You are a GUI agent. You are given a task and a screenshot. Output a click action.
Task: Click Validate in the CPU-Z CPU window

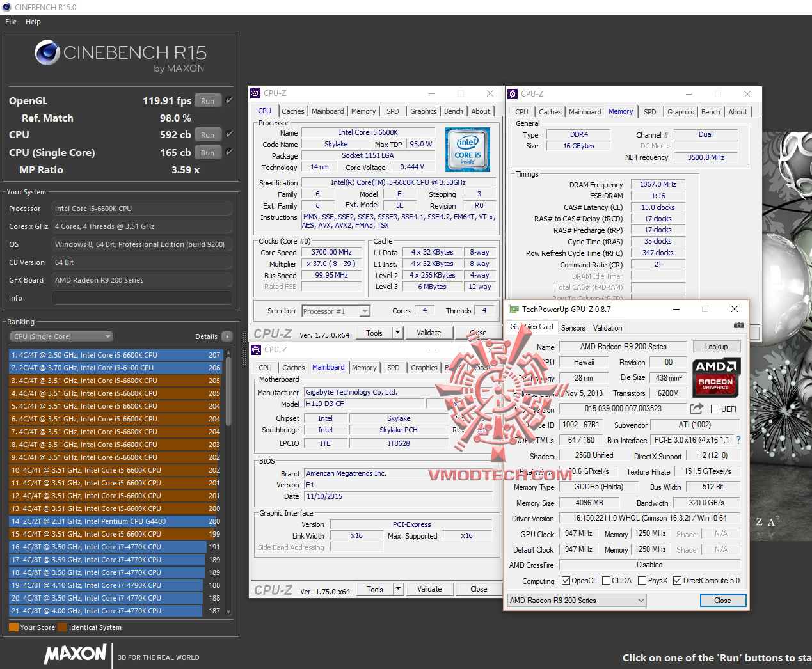[429, 333]
